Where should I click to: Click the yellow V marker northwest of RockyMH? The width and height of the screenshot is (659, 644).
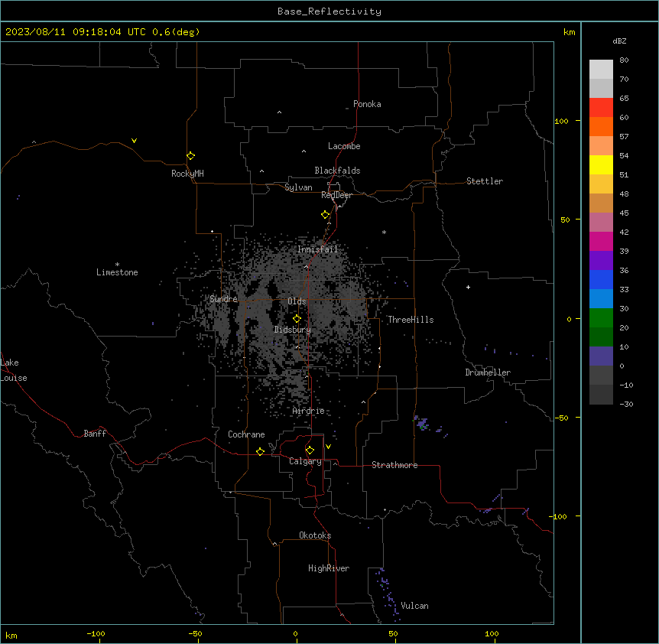point(134,141)
